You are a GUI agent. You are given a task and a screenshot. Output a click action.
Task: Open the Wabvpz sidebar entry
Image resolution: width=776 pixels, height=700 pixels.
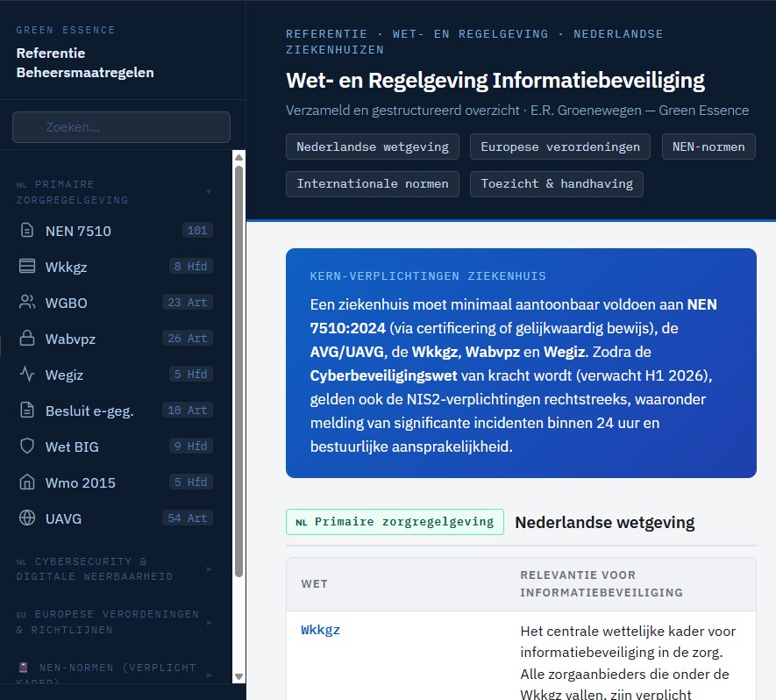coord(116,339)
